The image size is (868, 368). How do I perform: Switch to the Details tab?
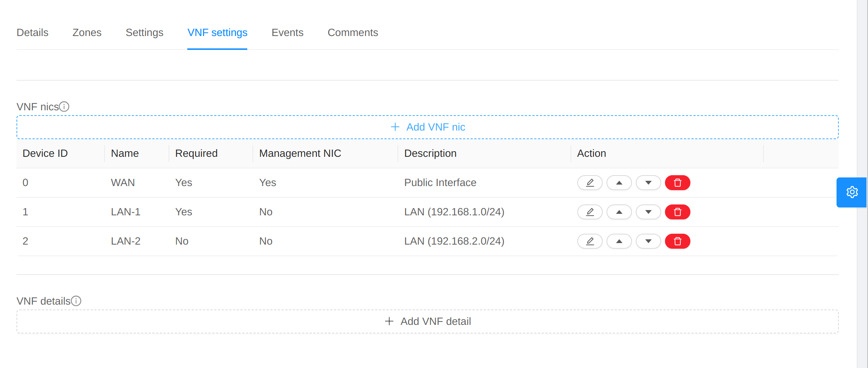32,33
